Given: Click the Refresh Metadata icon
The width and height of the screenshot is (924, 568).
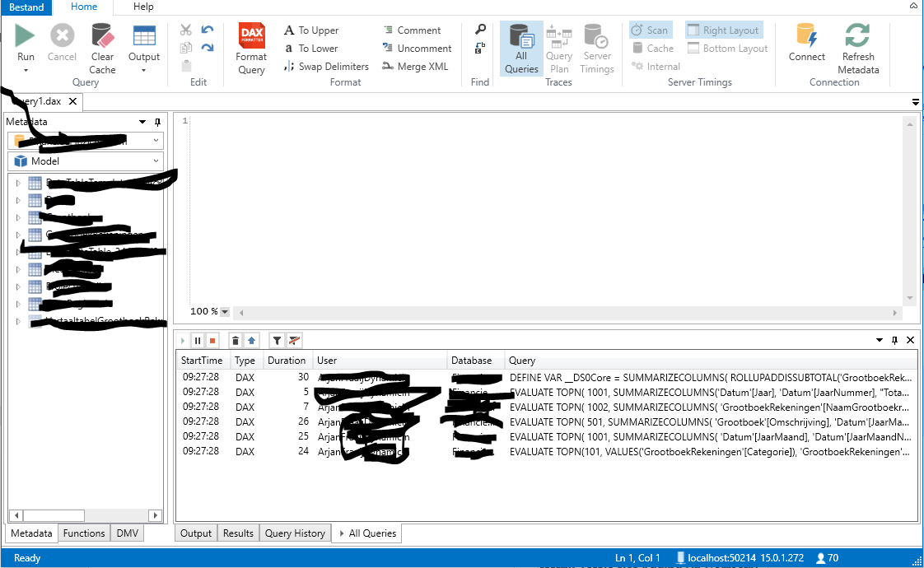Looking at the screenshot, I should click(857, 37).
